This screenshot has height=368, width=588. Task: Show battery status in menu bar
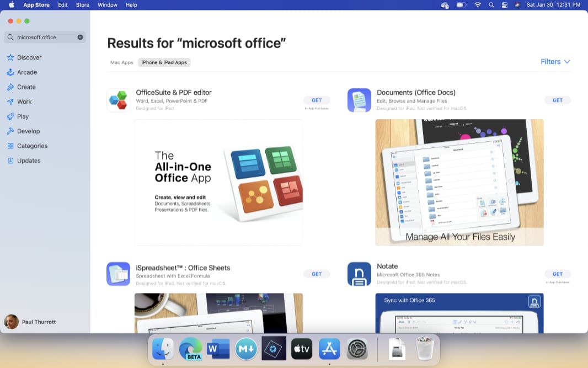461,5
